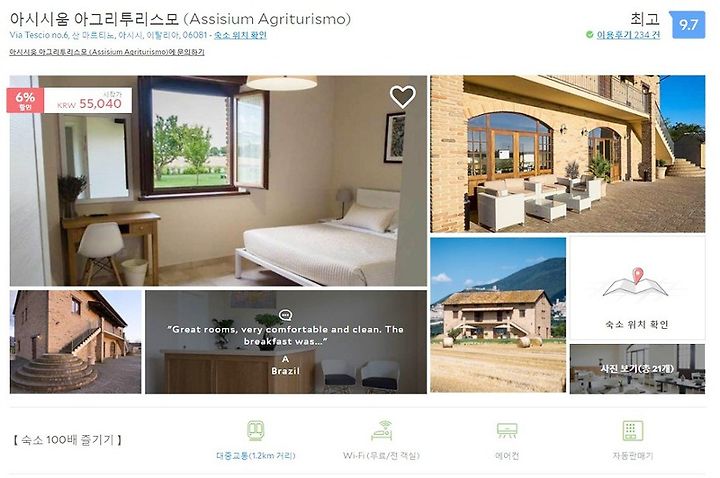Screen dimensions: 720x478
Task: Click the green verified checkmark near reviews
Action: pyautogui.click(x=590, y=34)
